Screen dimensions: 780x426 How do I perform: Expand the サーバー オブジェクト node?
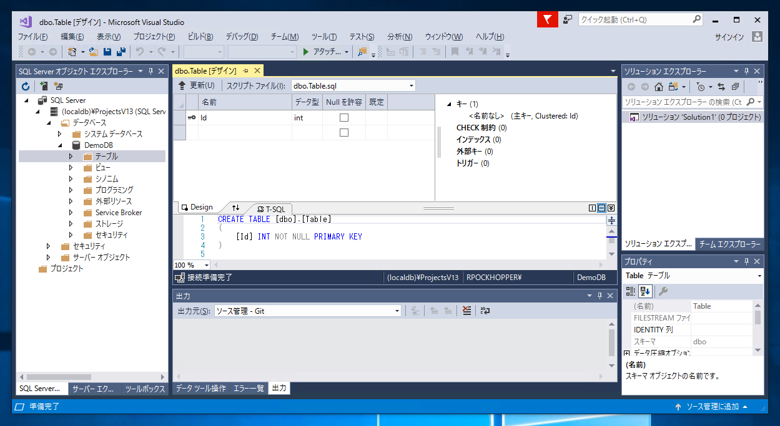(48, 257)
